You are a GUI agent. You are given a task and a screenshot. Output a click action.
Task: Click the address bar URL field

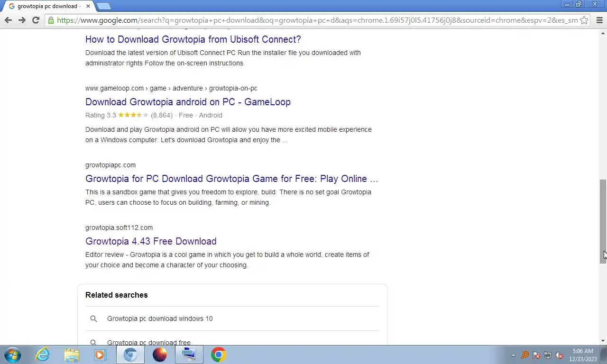tap(317, 20)
